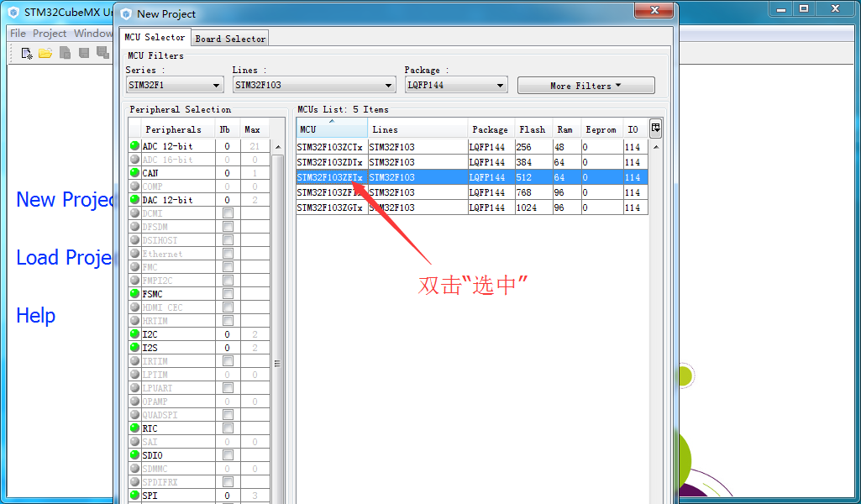Open the Lines dropdown showing STM32F103
This screenshot has height=504, width=861.
click(314, 85)
